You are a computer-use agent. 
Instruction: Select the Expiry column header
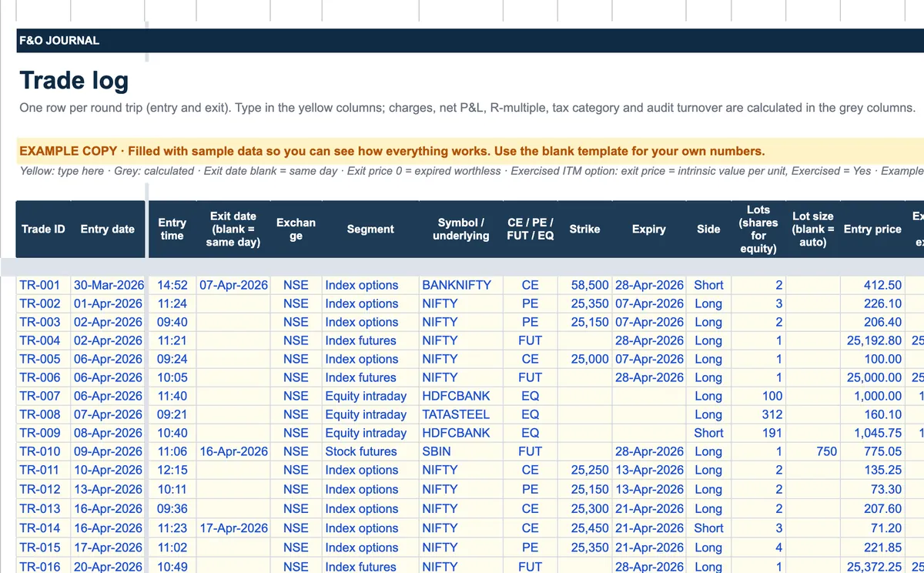tap(649, 229)
